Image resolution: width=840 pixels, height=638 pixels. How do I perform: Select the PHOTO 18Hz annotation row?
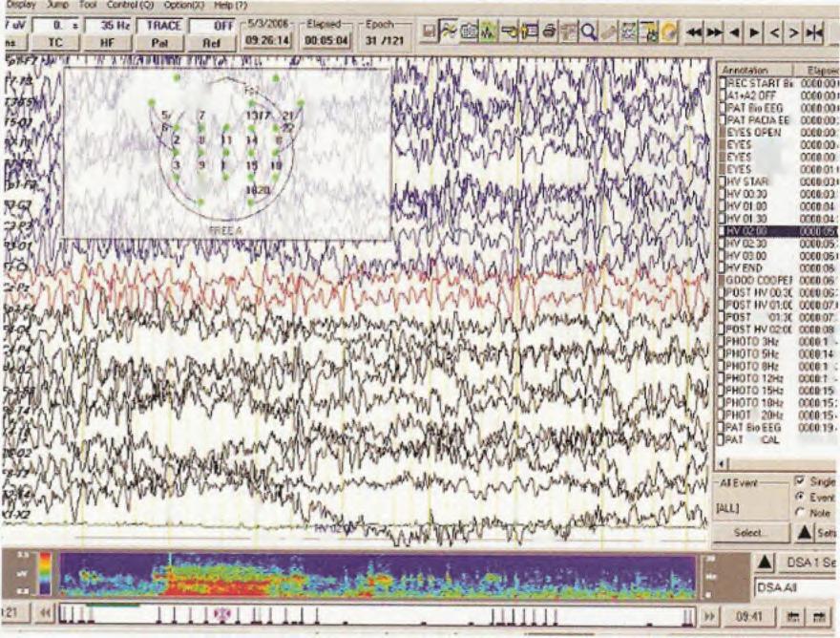click(x=778, y=403)
